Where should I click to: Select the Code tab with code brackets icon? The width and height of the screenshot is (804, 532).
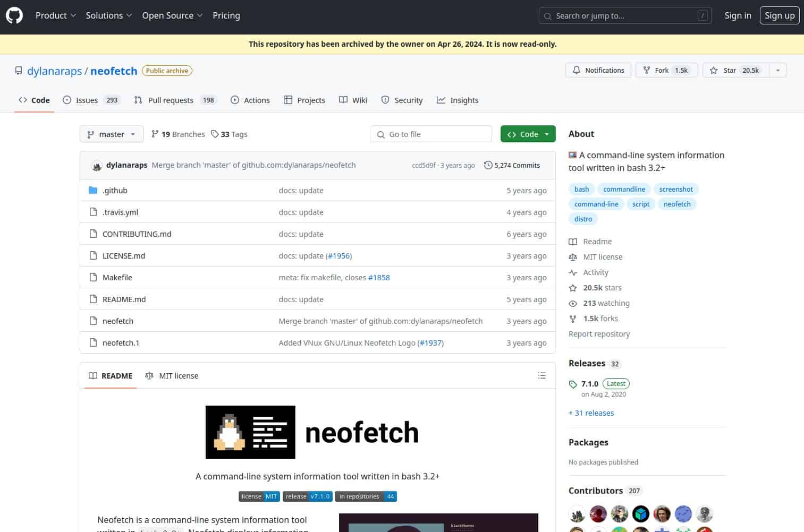click(23, 100)
